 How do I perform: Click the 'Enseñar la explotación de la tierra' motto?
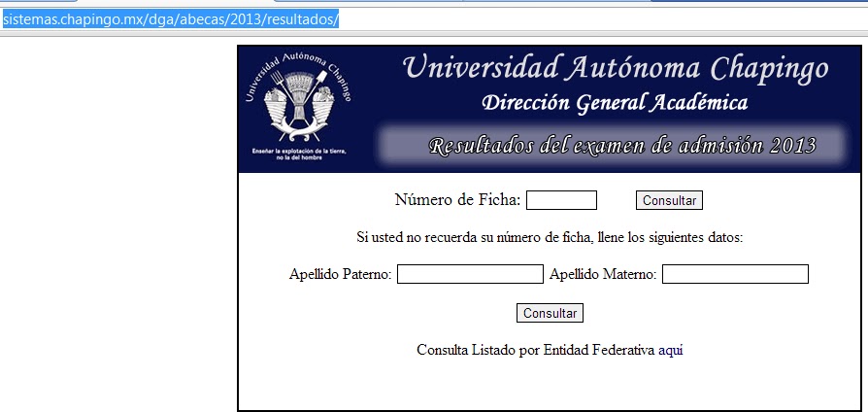(x=299, y=154)
